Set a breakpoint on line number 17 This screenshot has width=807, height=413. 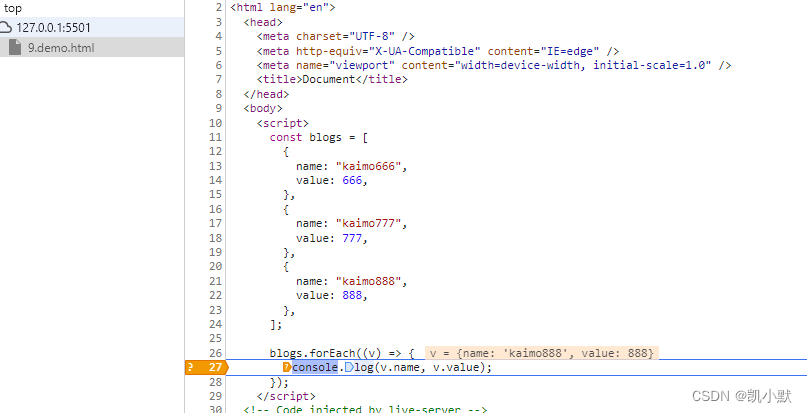coord(216,223)
